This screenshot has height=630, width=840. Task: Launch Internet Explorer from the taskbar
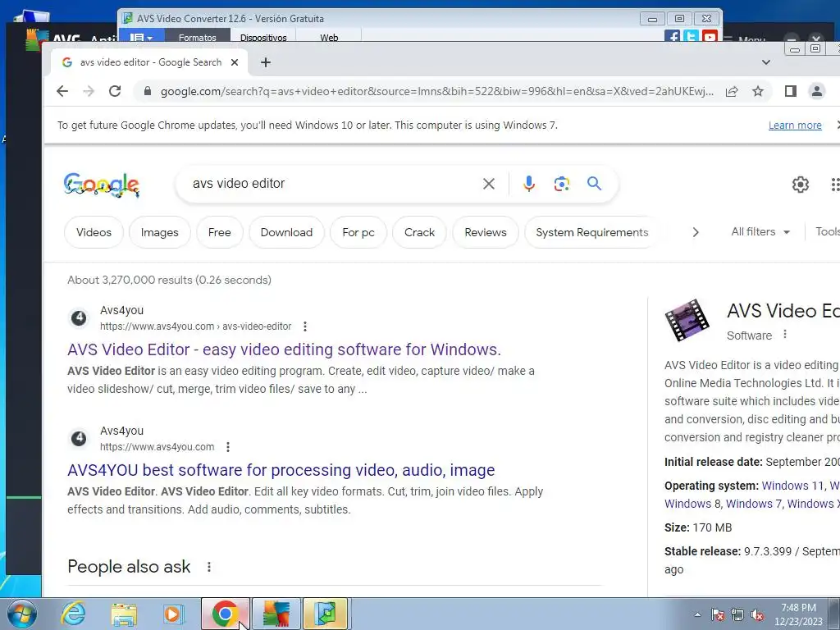[73, 614]
